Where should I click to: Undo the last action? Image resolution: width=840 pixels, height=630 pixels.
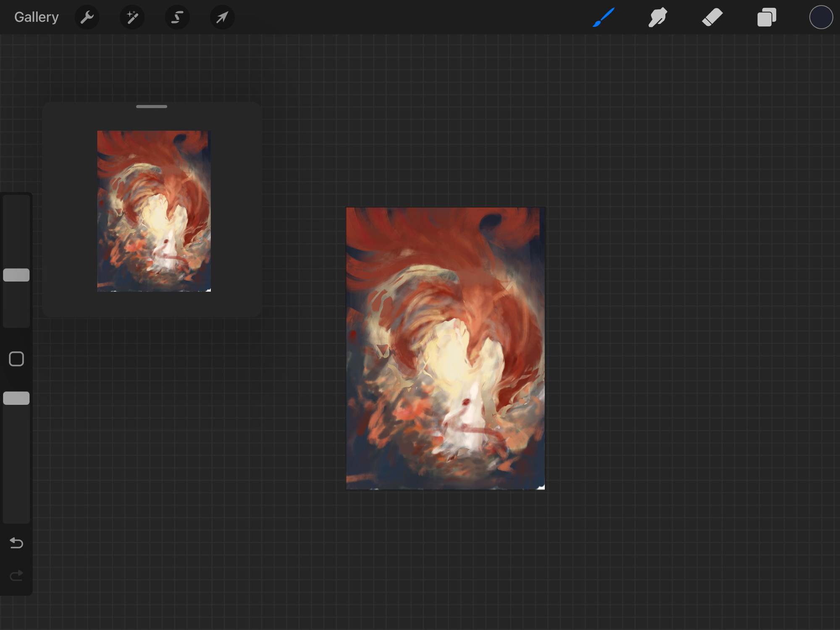click(16, 543)
